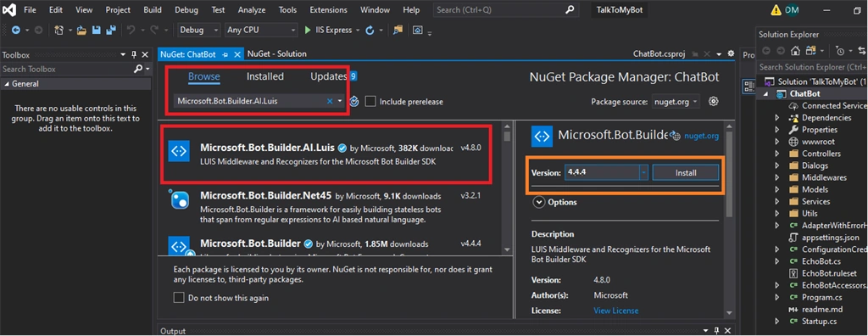This screenshot has height=336, width=868.
Task: Open the package source nuget.org dropdown
Action: pos(676,102)
